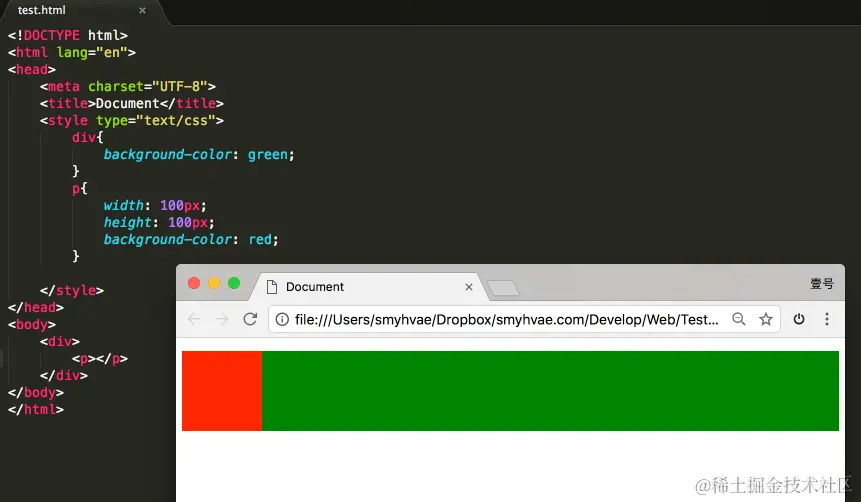Click the green div area on page

550,391
